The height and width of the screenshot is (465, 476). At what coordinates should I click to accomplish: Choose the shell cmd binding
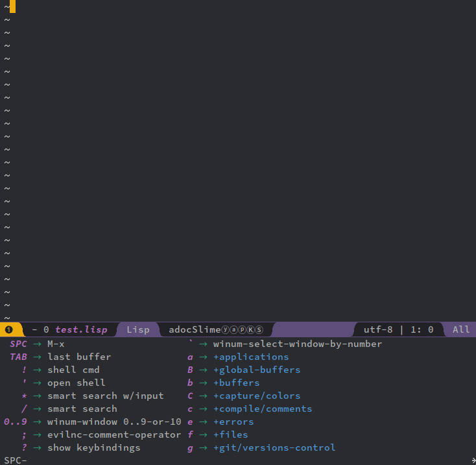click(x=60, y=370)
